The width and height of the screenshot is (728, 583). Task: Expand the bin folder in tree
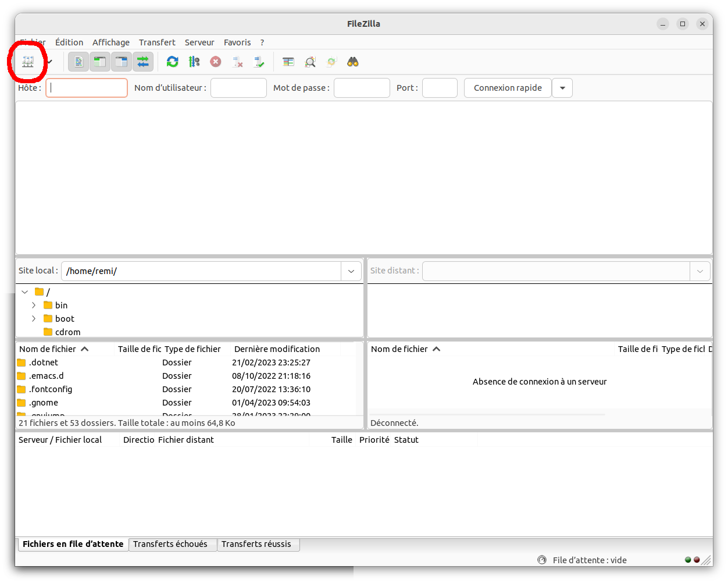(34, 305)
